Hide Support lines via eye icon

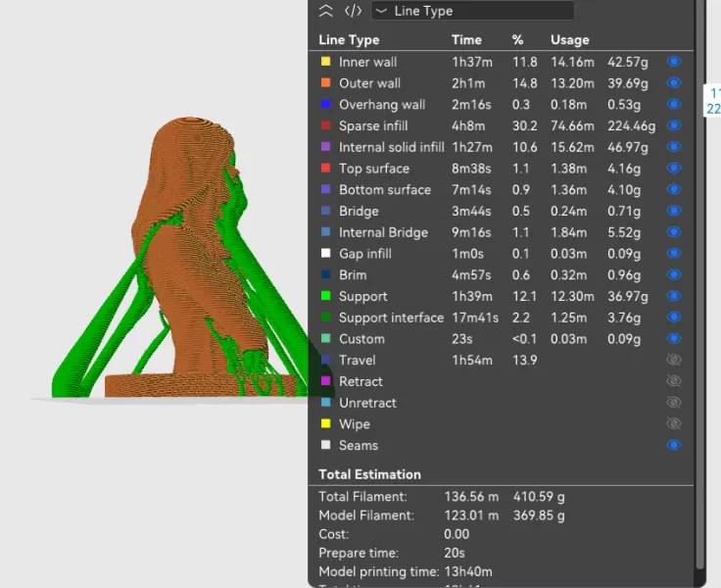pos(674,296)
